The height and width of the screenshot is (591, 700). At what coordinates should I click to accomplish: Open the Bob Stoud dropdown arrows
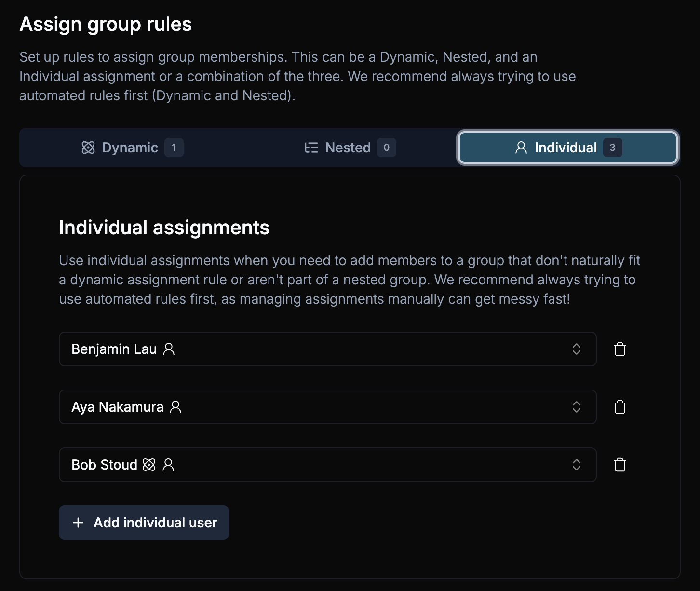pos(577,465)
